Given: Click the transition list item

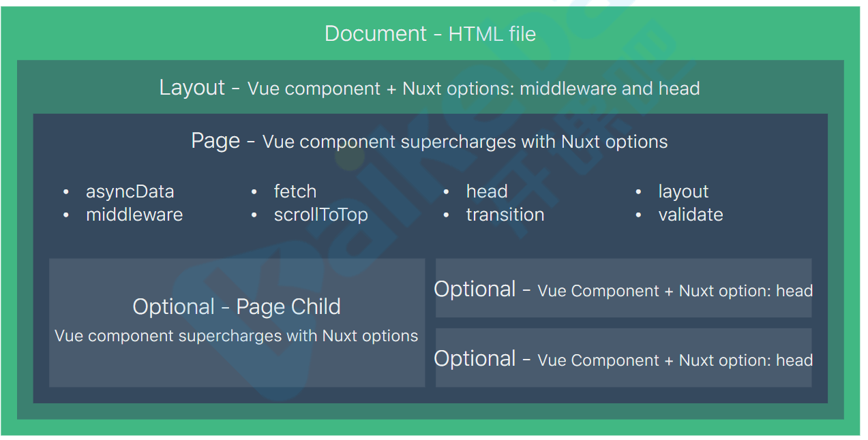Looking at the screenshot, I should [x=505, y=215].
